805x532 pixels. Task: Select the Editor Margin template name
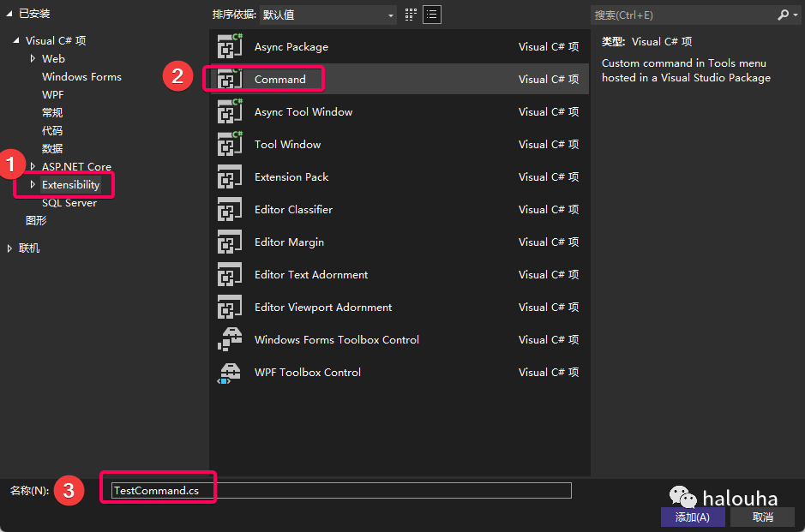[x=289, y=242]
